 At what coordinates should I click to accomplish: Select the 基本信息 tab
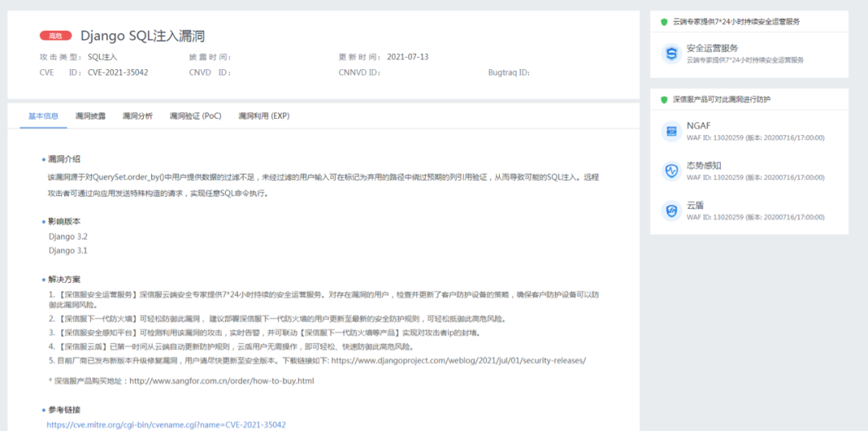click(43, 116)
